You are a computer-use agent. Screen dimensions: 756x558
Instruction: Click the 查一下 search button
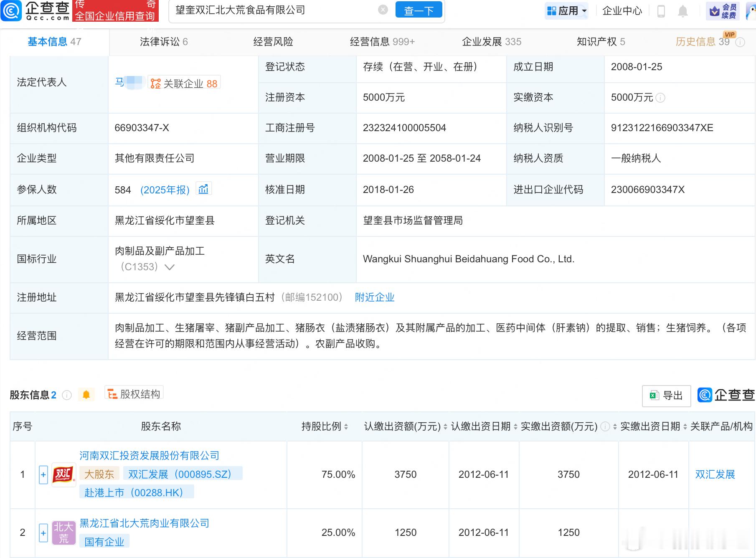(419, 10)
